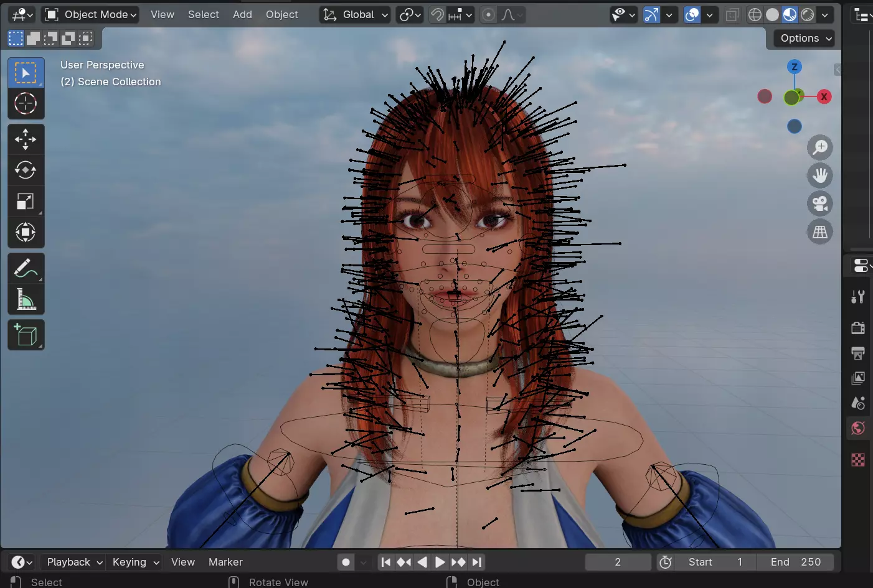Viewport: 873px width, 588px height.
Task: Select the Select Box tool
Action: click(x=26, y=73)
